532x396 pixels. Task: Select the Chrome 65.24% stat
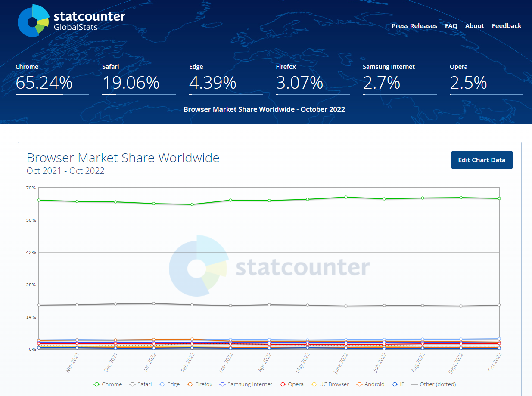[52, 79]
